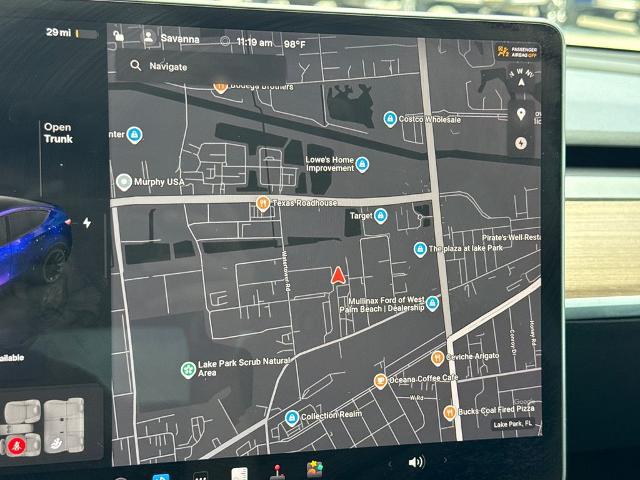
Task: Click the Lake Park, FL label
Action: (513, 424)
